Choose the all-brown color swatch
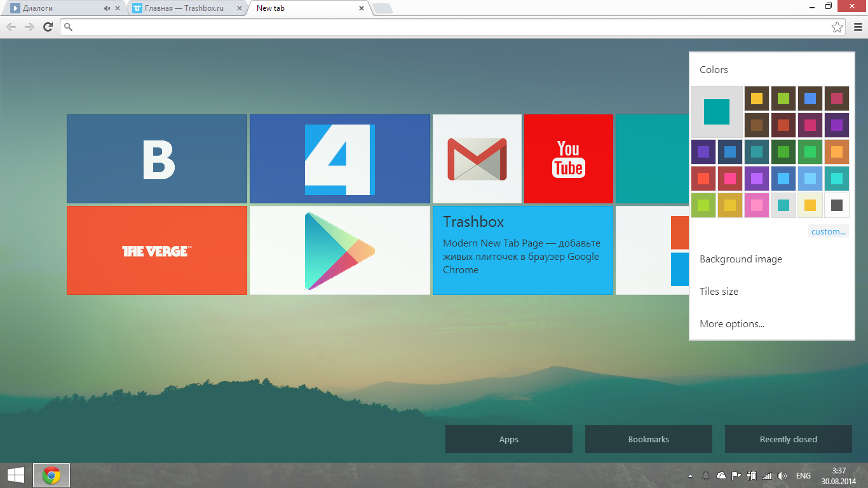Viewport: 868px width, 488px height. point(757,125)
